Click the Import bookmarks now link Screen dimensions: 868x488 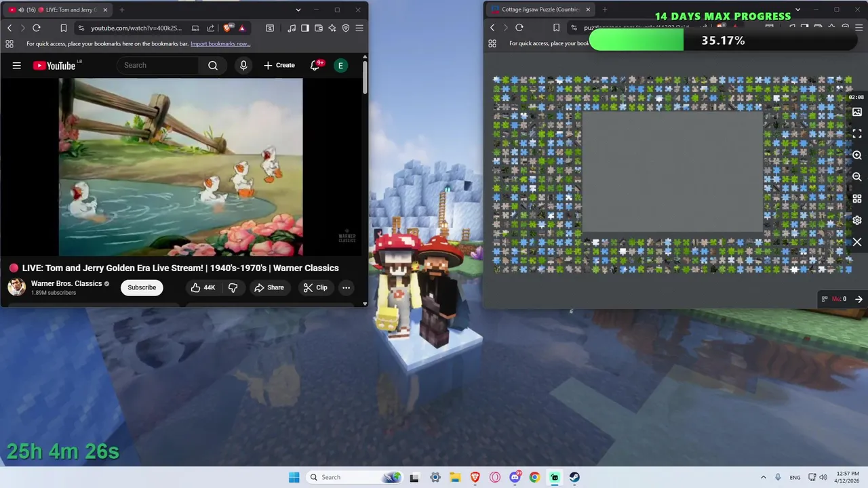click(x=220, y=43)
